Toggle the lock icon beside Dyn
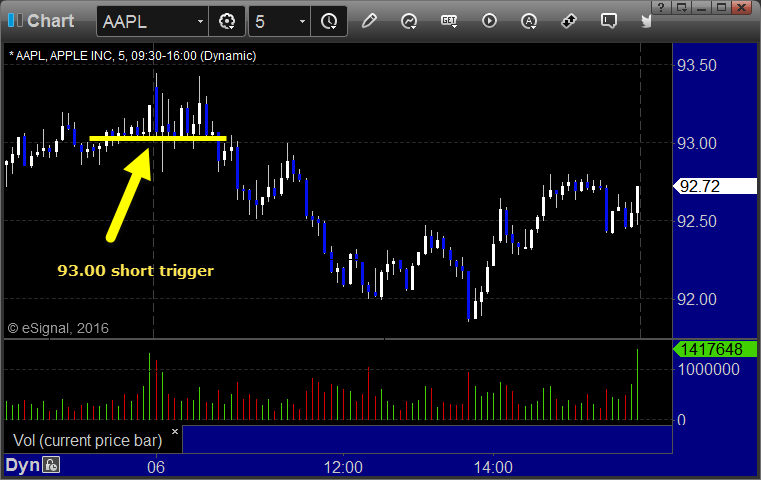Image resolution: width=761 pixels, height=480 pixels. coord(50,465)
